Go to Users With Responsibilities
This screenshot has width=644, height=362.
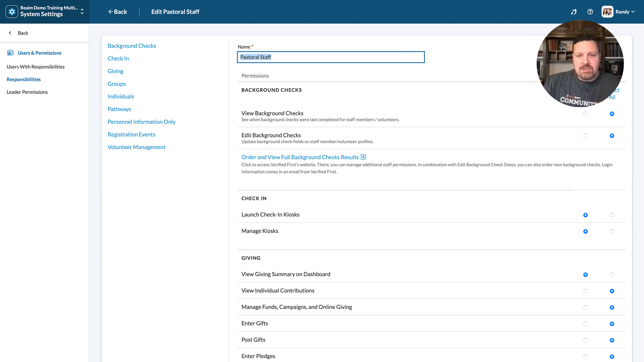coord(36,67)
